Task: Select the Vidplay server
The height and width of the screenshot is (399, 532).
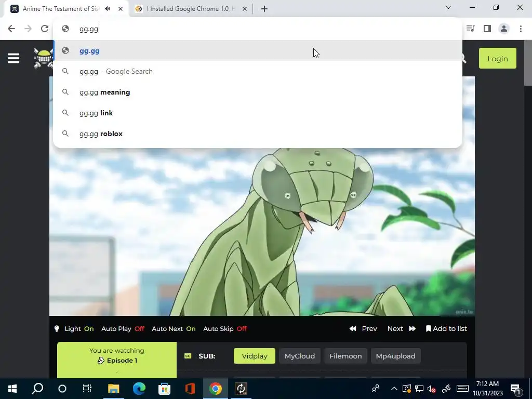Action: click(x=255, y=356)
